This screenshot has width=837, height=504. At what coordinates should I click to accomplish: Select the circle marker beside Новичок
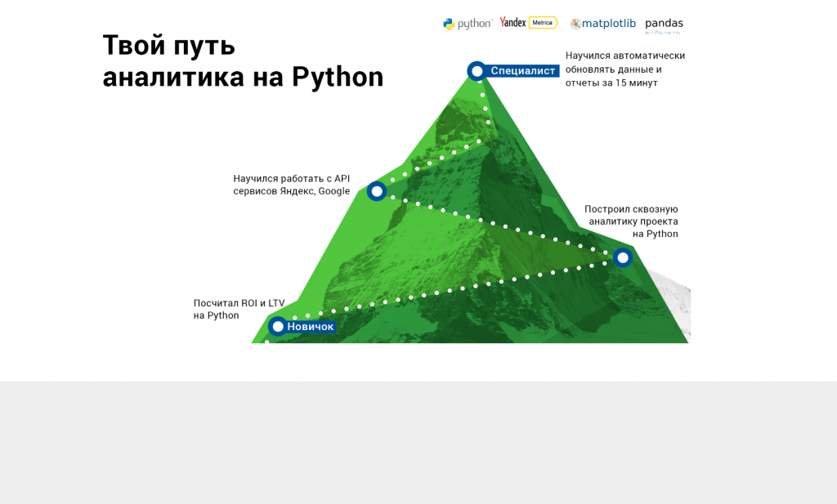(278, 327)
